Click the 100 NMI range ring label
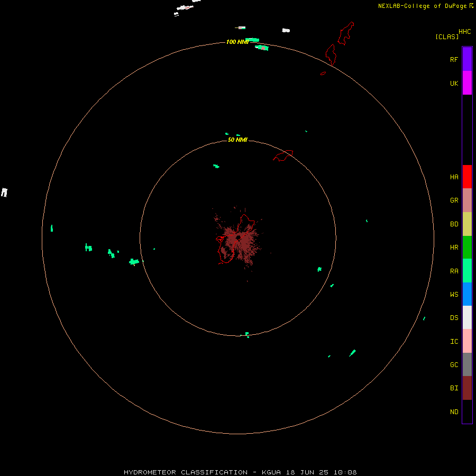Image resolution: width=476 pixels, height=476 pixels. tap(237, 42)
